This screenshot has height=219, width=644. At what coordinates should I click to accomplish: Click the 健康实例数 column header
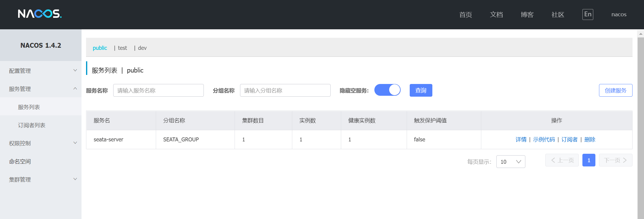click(x=374, y=121)
